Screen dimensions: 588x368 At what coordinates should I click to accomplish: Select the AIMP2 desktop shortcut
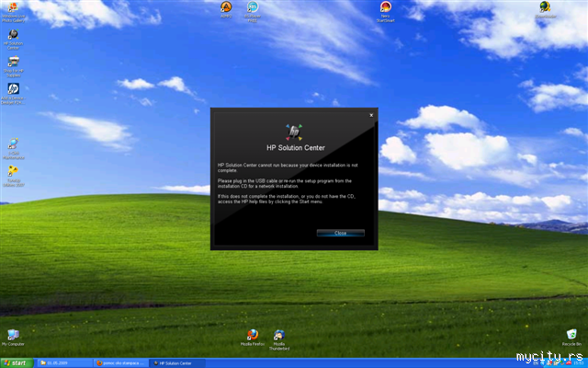226,9
